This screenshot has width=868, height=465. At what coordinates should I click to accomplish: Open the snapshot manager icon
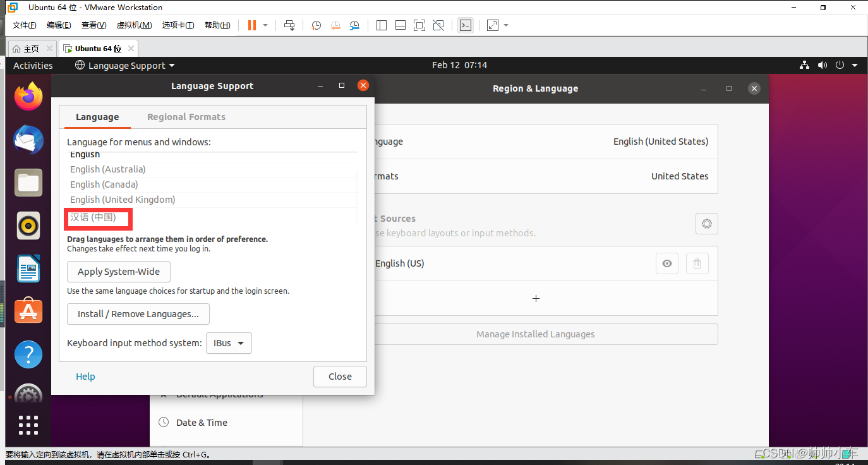tap(354, 25)
